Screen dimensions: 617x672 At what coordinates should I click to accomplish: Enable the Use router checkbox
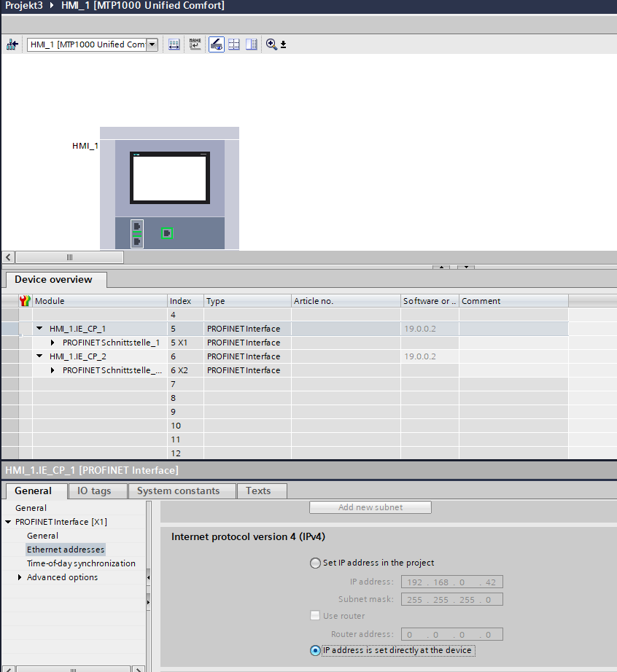tap(315, 616)
